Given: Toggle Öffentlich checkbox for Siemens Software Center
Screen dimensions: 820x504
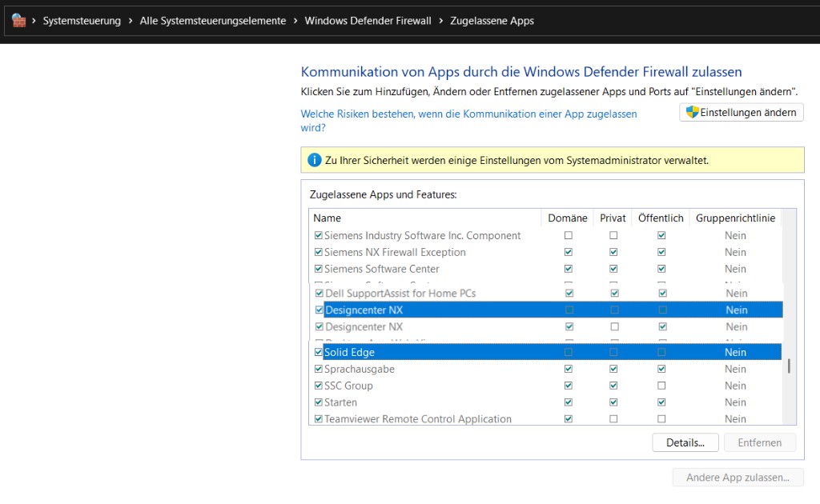Looking at the screenshot, I should pos(661,269).
